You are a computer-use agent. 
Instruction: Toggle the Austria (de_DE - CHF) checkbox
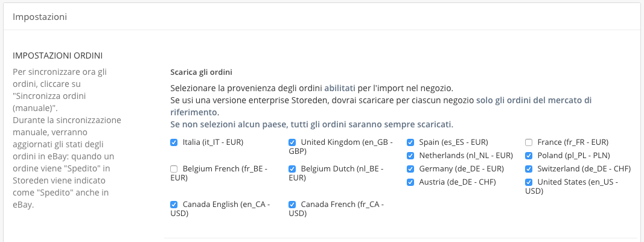click(x=410, y=182)
